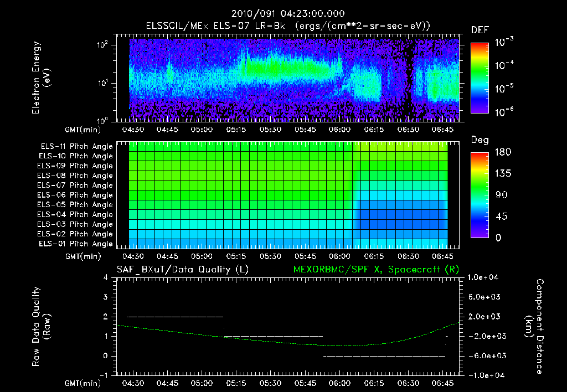This screenshot has width=567, height=392.
Task: Click the 04:45 tick of the pitch angle panel
Action: [x=167, y=256]
